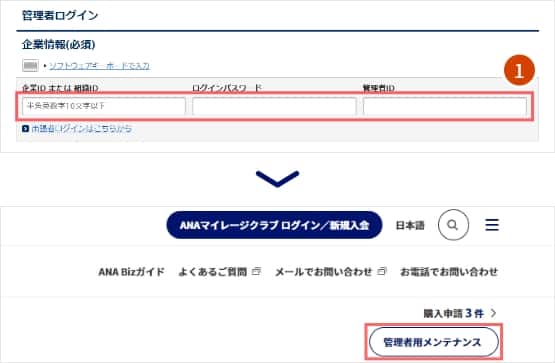
Task: Click the large down chevron arrow
Action: [x=278, y=178]
